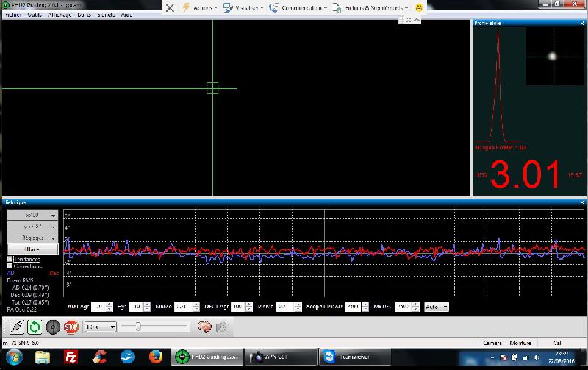The height and width of the screenshot is (370, 588).
Task: Click the DEC MnMo value field
Action: click(x=285, y=307)
